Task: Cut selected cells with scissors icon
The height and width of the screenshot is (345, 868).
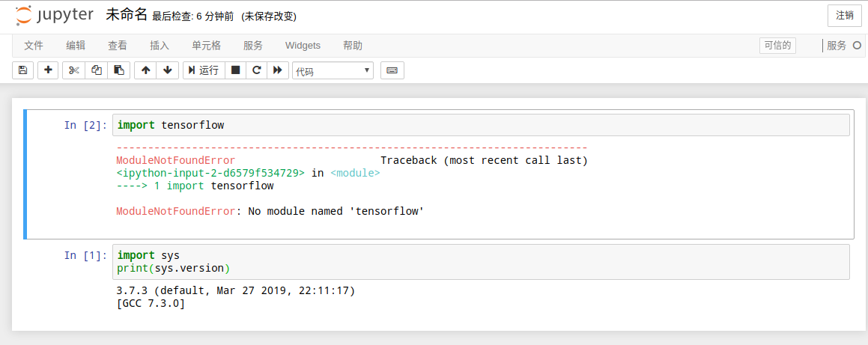Action: point(74,70)
